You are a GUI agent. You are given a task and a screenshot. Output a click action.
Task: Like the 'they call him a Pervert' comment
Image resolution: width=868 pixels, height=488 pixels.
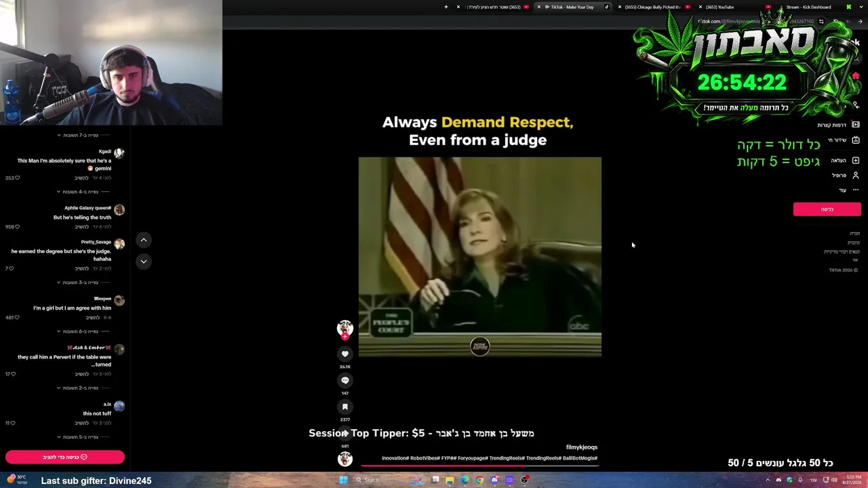pos(13,373)
